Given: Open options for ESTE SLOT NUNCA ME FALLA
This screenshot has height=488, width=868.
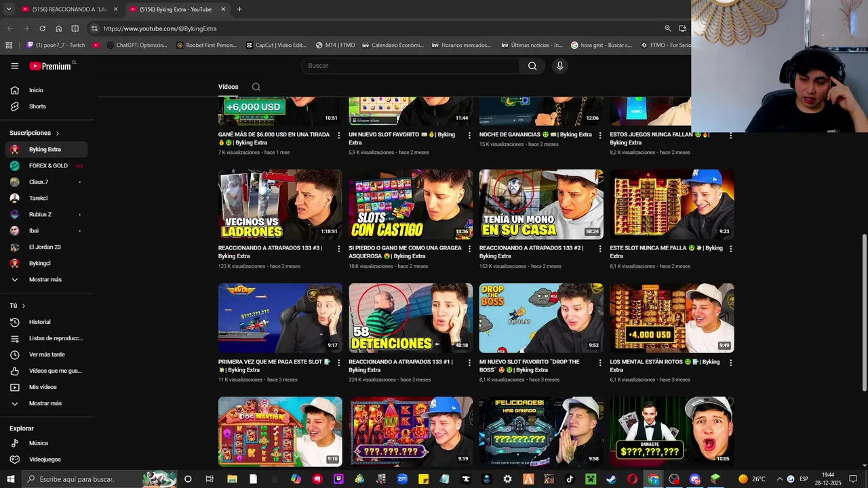Looking at the screenshot, I should (730, 249).
